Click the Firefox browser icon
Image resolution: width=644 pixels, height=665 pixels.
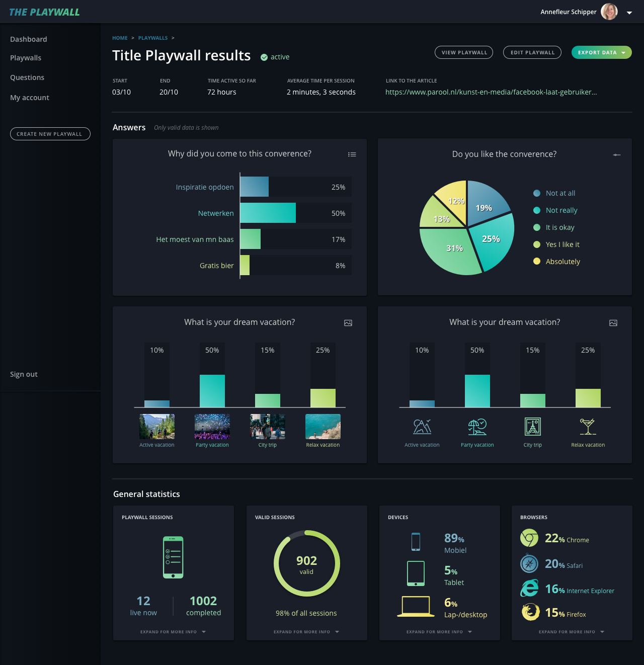click(530, 612)
